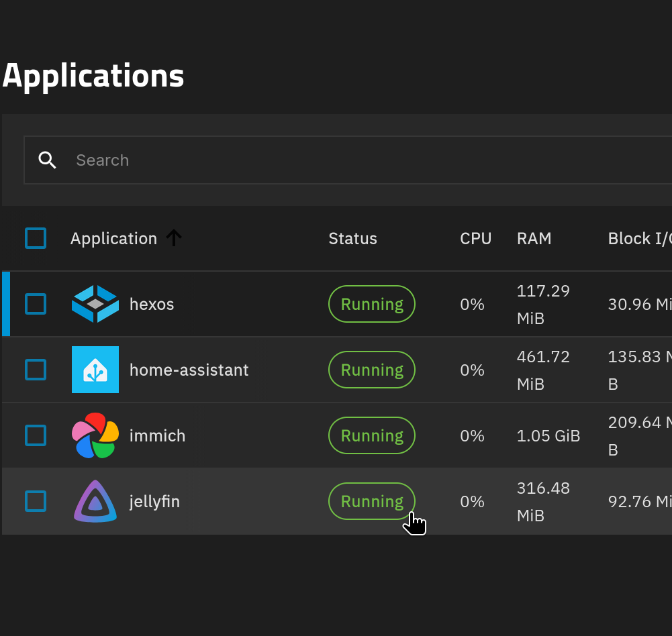Sort by the Application column header
Image resolution: width=672 pixels, height=636 pixels.
click(x=113, y=239)
